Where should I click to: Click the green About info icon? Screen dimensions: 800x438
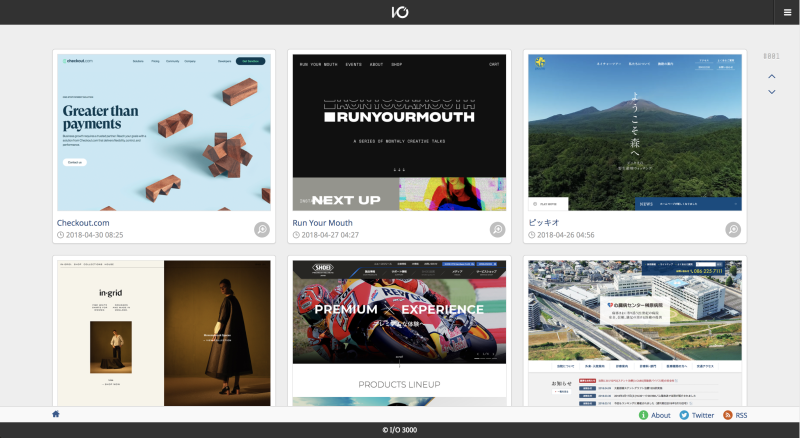tap(643, 415)
